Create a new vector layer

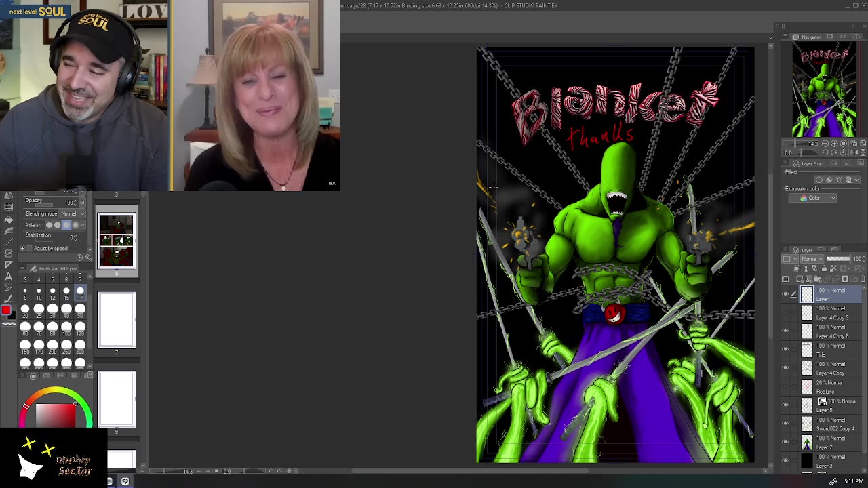point(809,279)
